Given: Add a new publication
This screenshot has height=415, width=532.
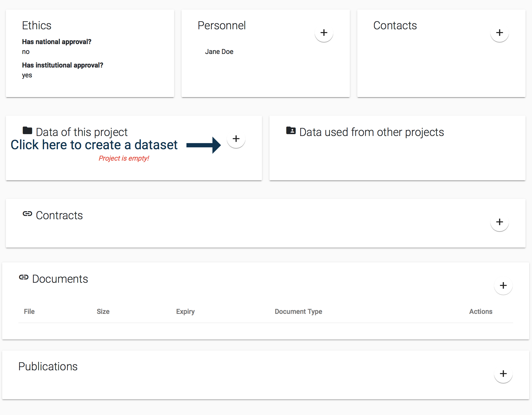Looking at the screenshot, I should coord(503,374).
